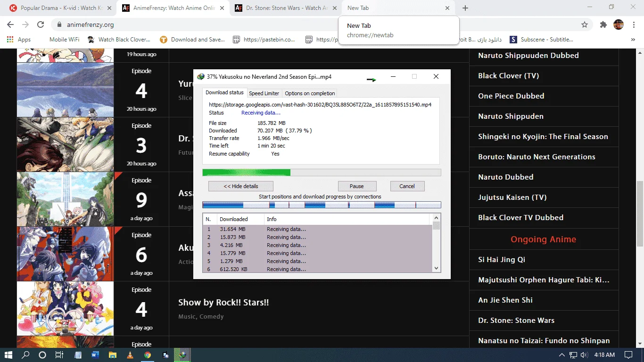Select connection row 5 with 1.279 MB
The width and height of the screenshot is (644, 362).
317,261
